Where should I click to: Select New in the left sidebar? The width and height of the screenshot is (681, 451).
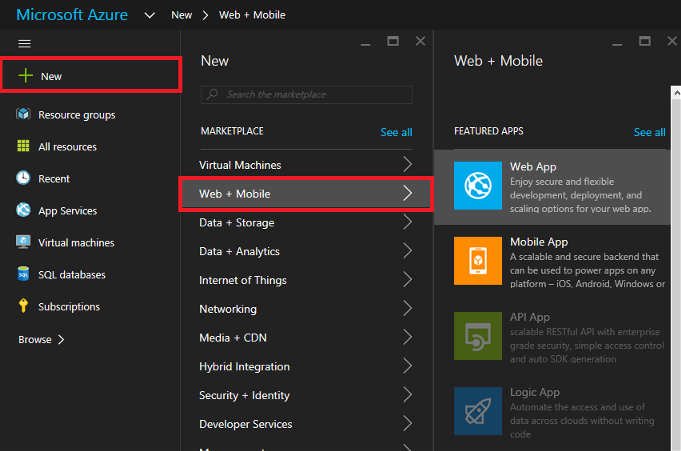coord(90,75)
